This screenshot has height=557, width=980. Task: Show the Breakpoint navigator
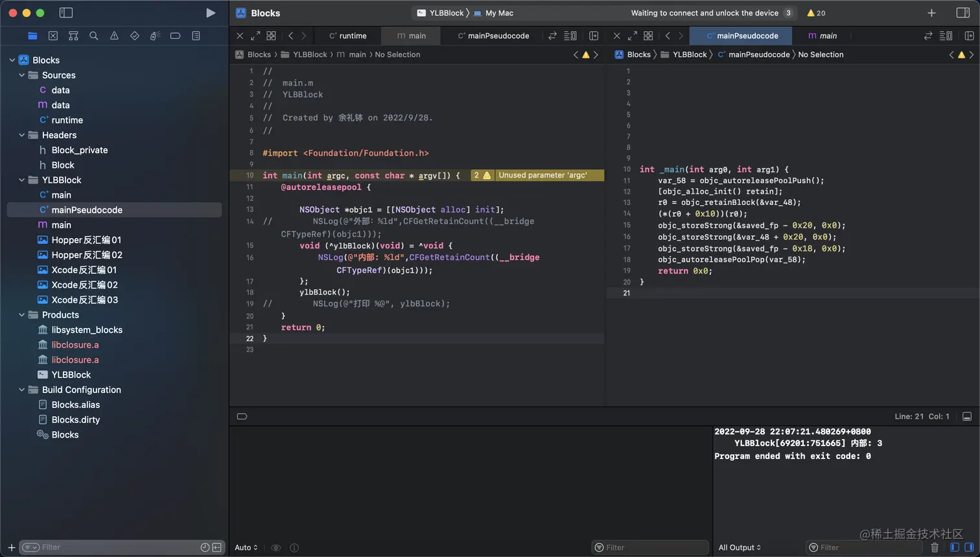pos(175,36)
